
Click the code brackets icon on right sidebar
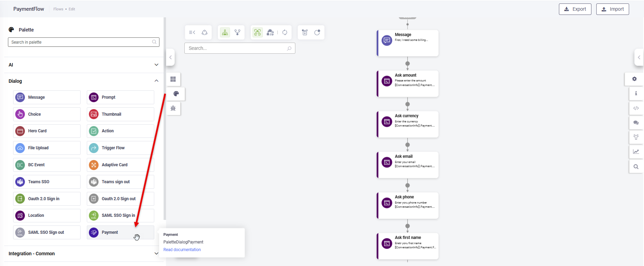[x=636, y=108]
